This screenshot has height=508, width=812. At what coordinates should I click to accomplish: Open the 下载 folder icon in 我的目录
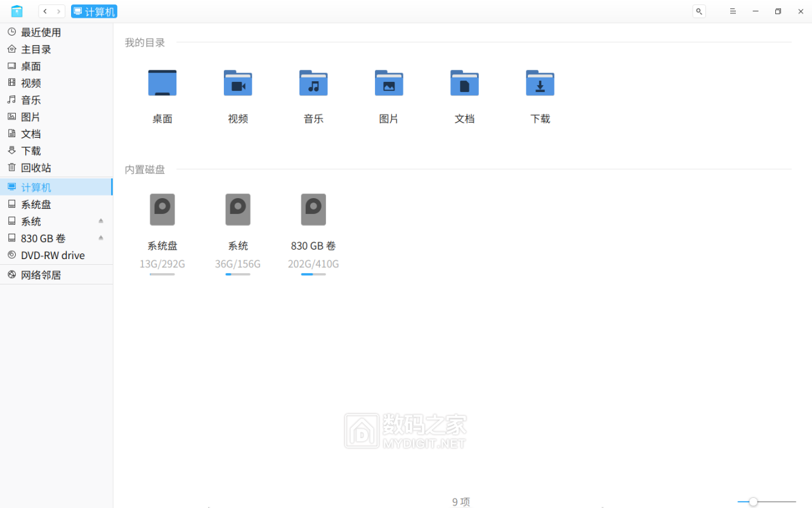pos(540,83)
